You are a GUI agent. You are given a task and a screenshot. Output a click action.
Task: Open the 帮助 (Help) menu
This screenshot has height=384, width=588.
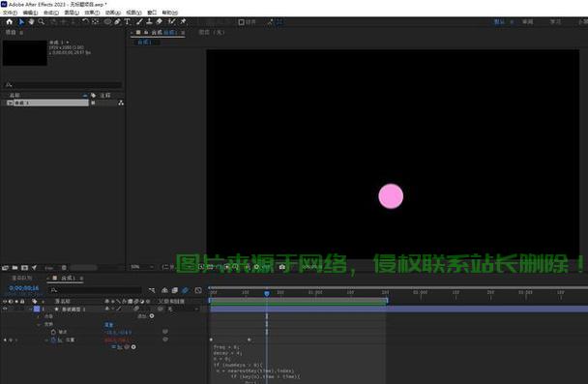[x=169, y=13]
